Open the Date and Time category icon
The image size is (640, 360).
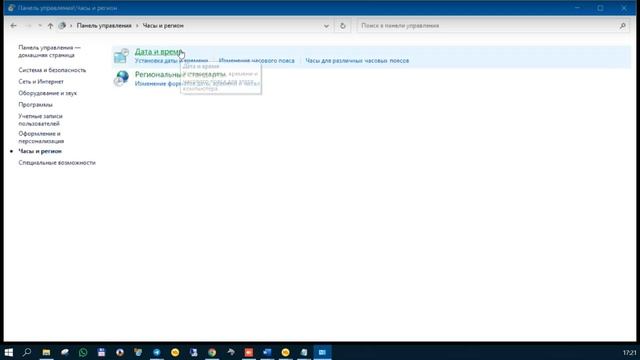pyautogui.click(x=121, y=56)
